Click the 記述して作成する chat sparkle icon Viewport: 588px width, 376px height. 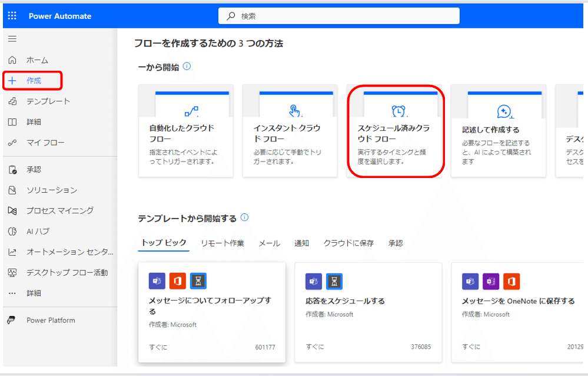505,111
